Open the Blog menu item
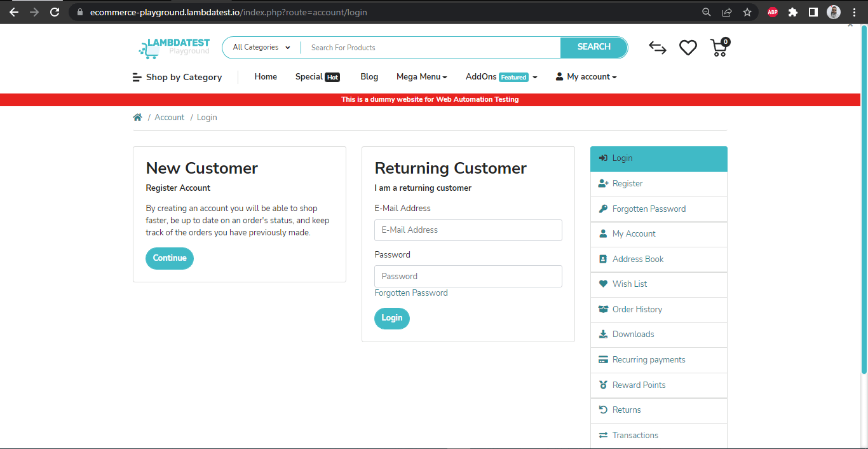This screenshot has height=449, width=868. click(369, 76)
